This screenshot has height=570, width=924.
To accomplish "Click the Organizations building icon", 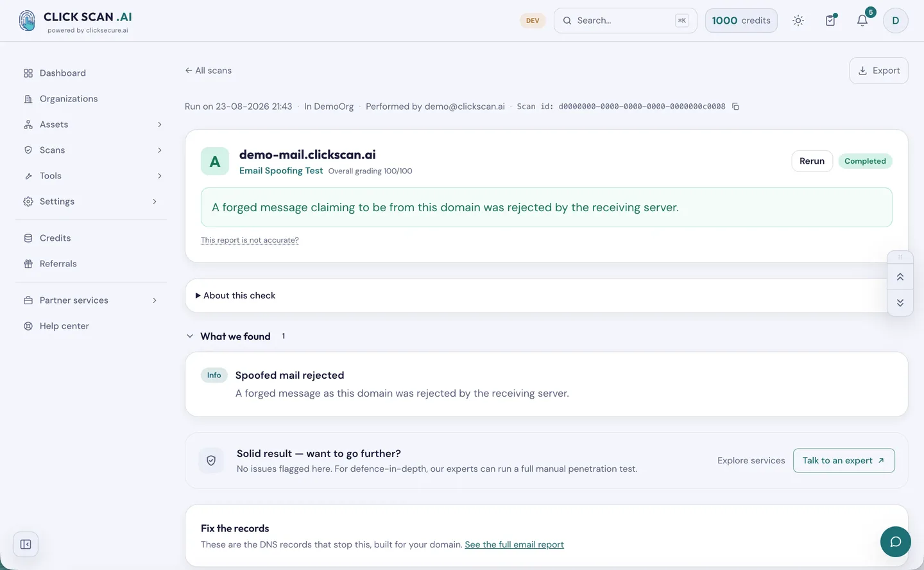I will point(28,99).
